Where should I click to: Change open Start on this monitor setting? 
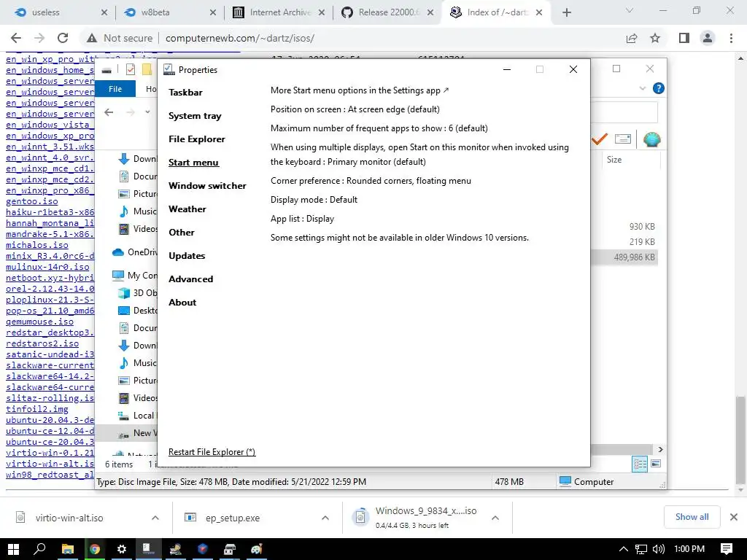[x=419, y=155]
